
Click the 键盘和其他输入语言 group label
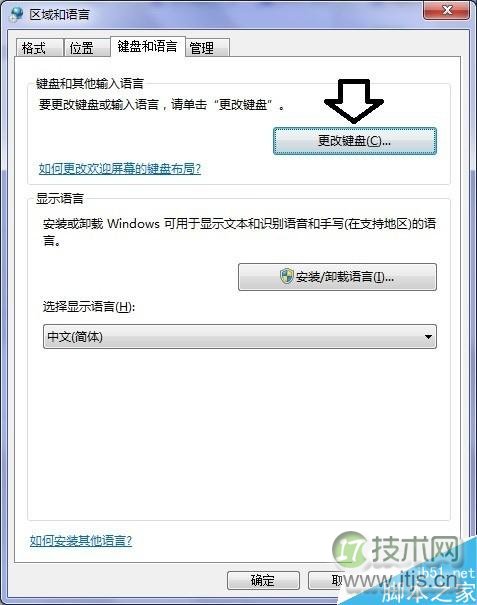[x=90, y=83]
